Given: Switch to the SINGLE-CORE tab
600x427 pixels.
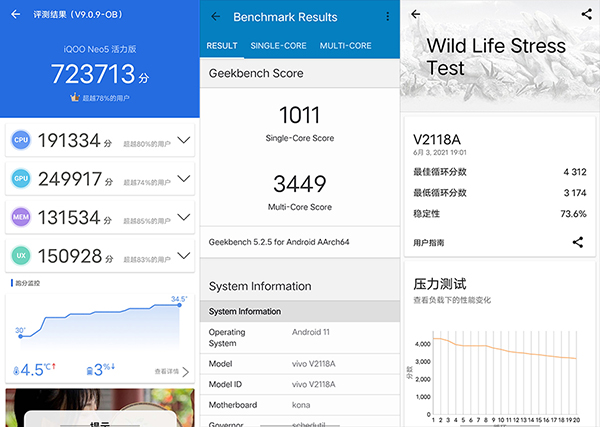Looking at the screenshot, I should tap(278, 46).
